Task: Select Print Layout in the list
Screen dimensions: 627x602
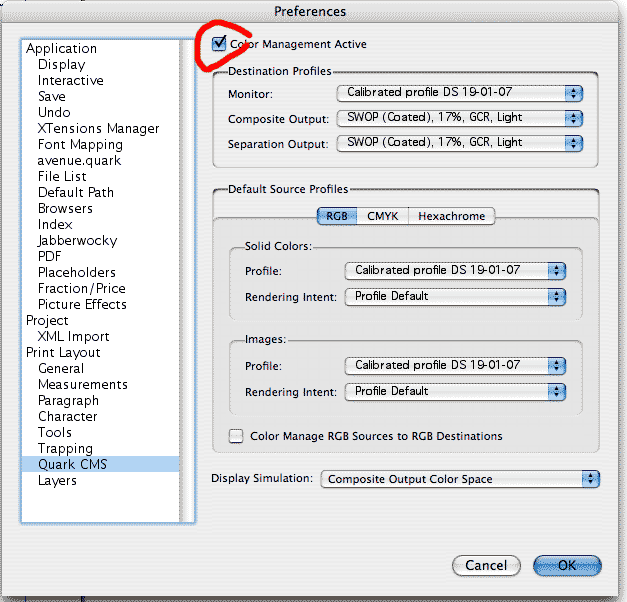Action: 101,352
